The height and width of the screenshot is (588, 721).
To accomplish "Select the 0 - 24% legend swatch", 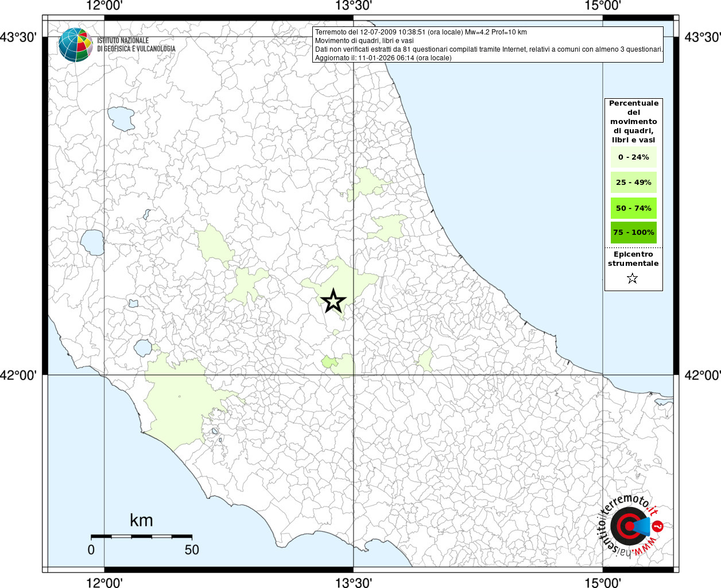I will click(x=633, y=157).
